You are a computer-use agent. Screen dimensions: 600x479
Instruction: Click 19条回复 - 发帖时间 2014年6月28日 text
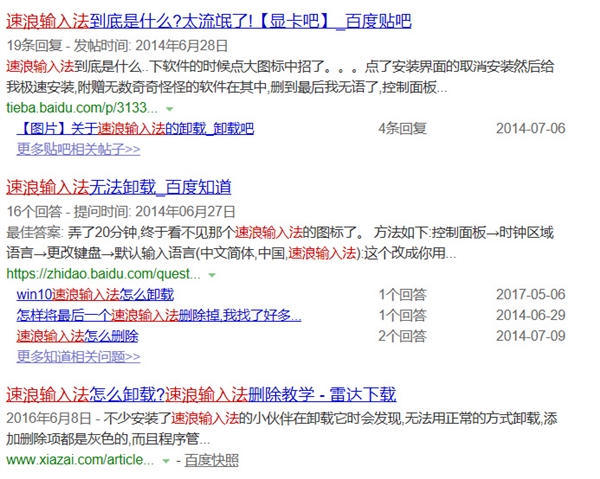tap(117, 46)
